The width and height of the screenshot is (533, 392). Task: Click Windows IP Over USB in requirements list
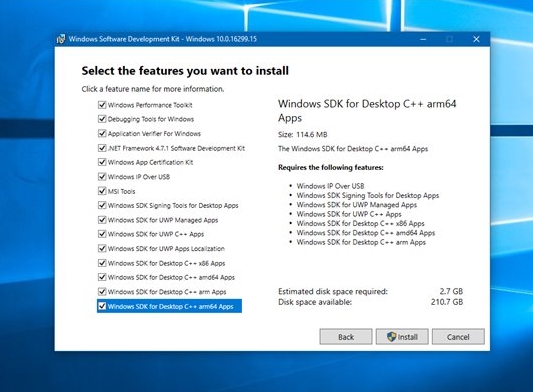pos(330,186)
